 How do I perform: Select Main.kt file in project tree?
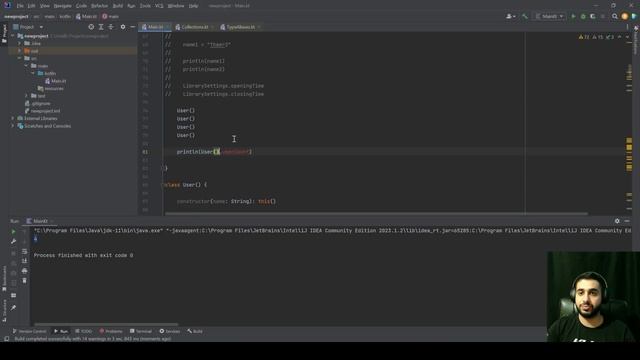coord(55,81)
